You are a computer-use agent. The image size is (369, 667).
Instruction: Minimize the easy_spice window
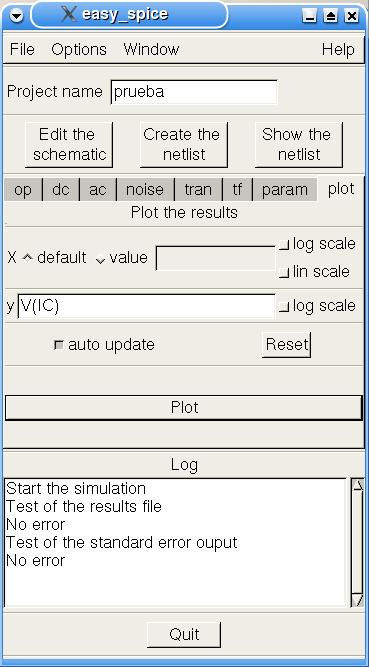pyautogui.click(x=310, y=16)
